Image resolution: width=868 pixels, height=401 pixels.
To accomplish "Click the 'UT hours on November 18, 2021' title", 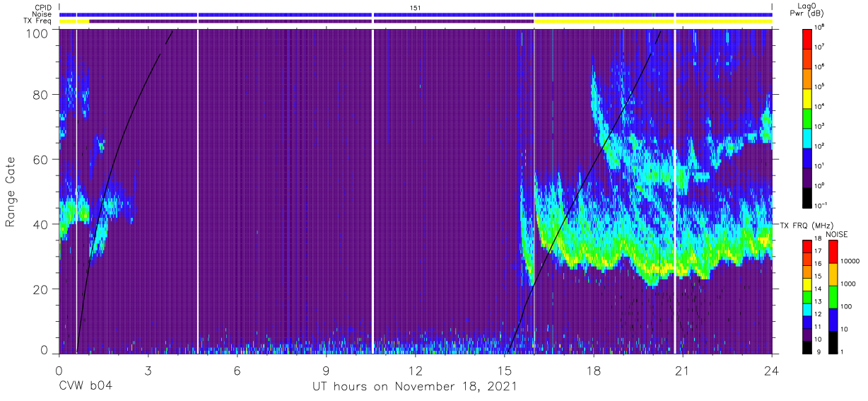I will pos(415,387).
